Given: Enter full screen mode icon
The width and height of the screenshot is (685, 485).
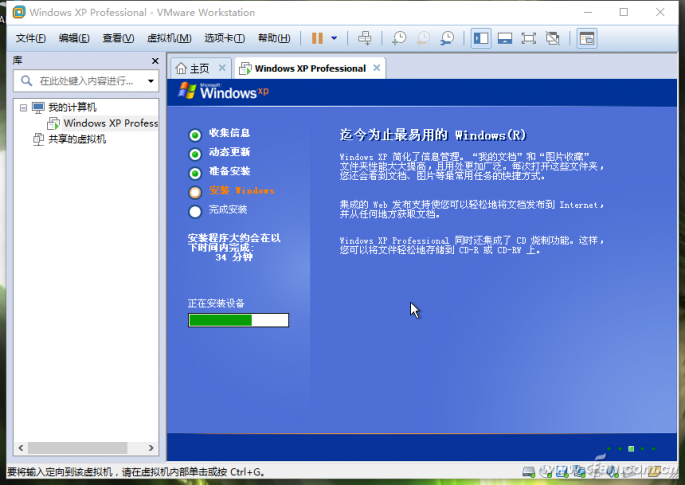Looking at the screenshot, I should [x=529, y=38].
